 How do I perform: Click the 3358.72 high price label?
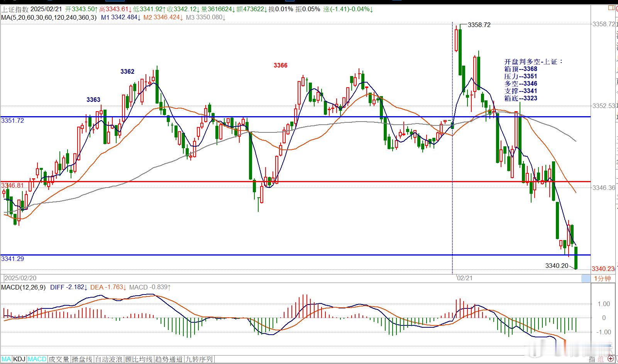(x=479, y=25)
